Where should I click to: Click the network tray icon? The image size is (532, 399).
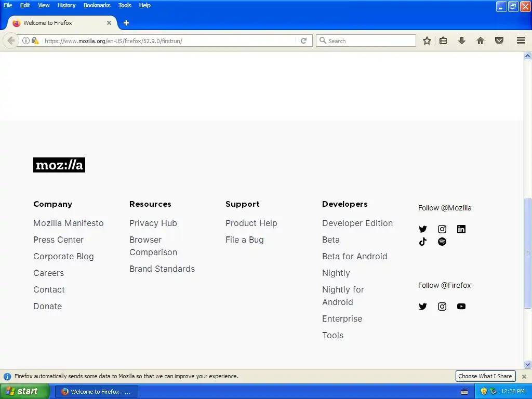click(494, 391)
